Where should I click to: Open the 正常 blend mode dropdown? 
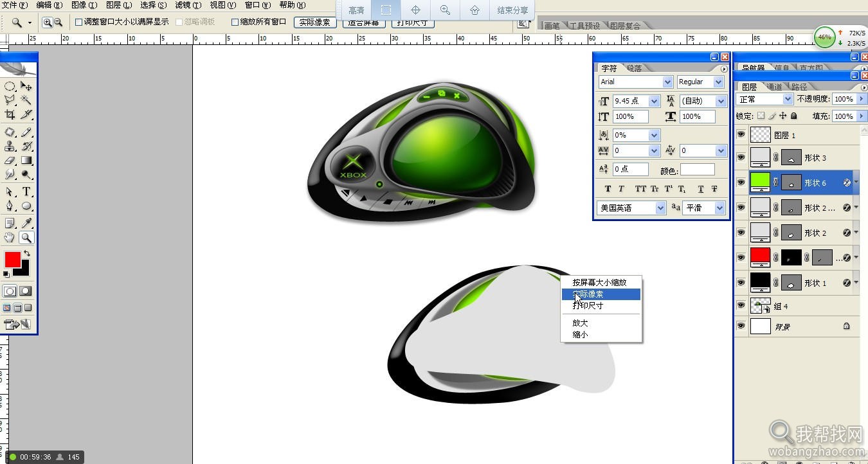(x=788, y=99)
